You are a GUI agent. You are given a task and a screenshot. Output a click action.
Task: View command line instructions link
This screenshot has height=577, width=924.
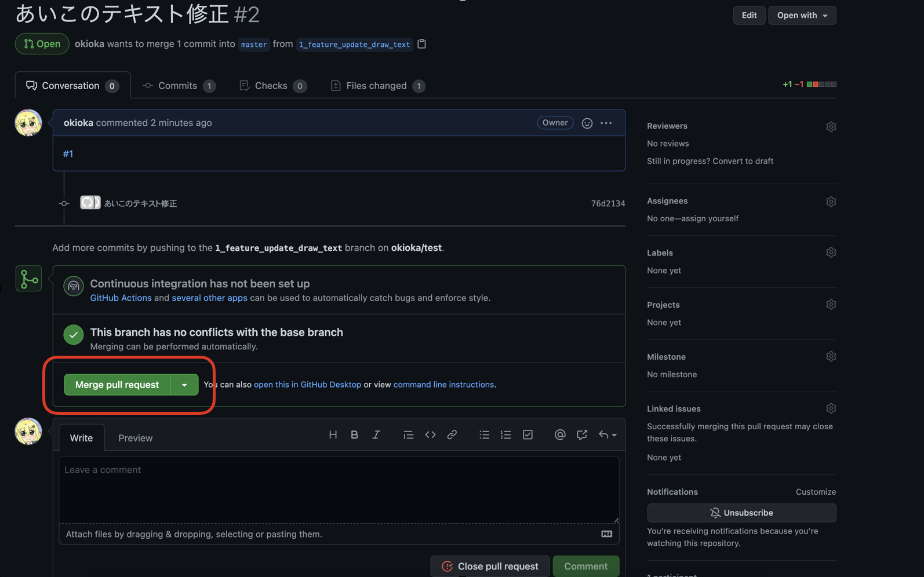(x=443, y=385)
